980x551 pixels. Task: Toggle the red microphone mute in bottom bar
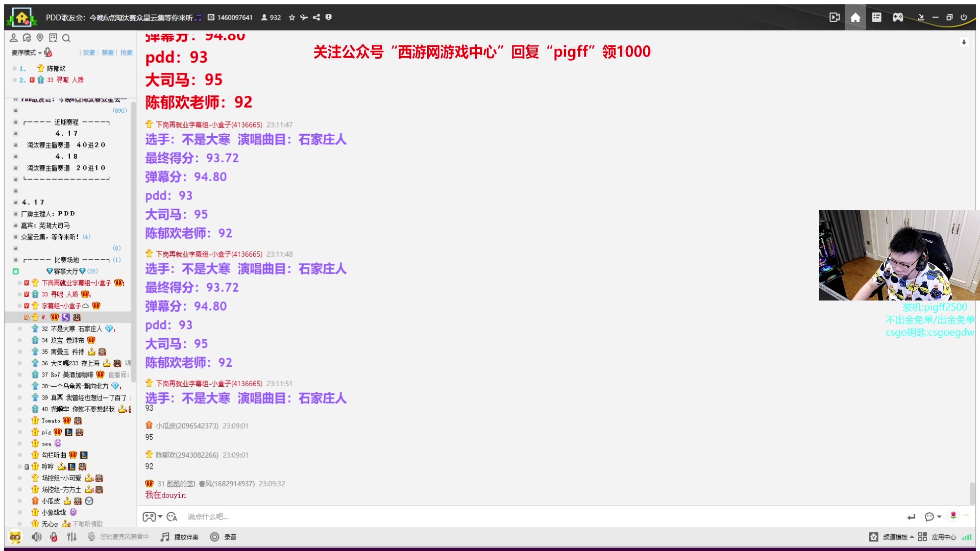[54, 537]
